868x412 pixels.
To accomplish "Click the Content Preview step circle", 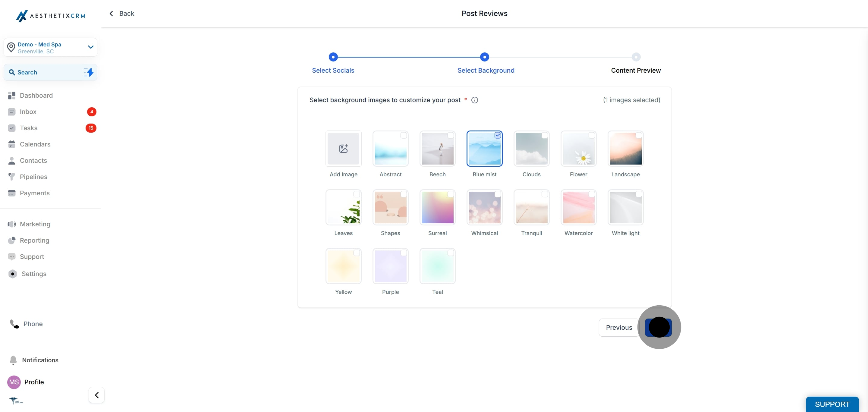I will click(636, 57).
